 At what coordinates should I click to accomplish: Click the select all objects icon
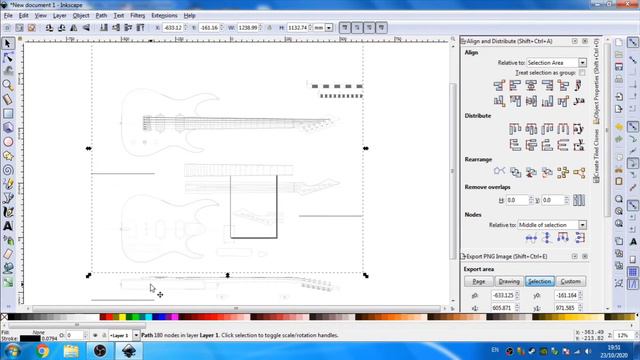7,28
